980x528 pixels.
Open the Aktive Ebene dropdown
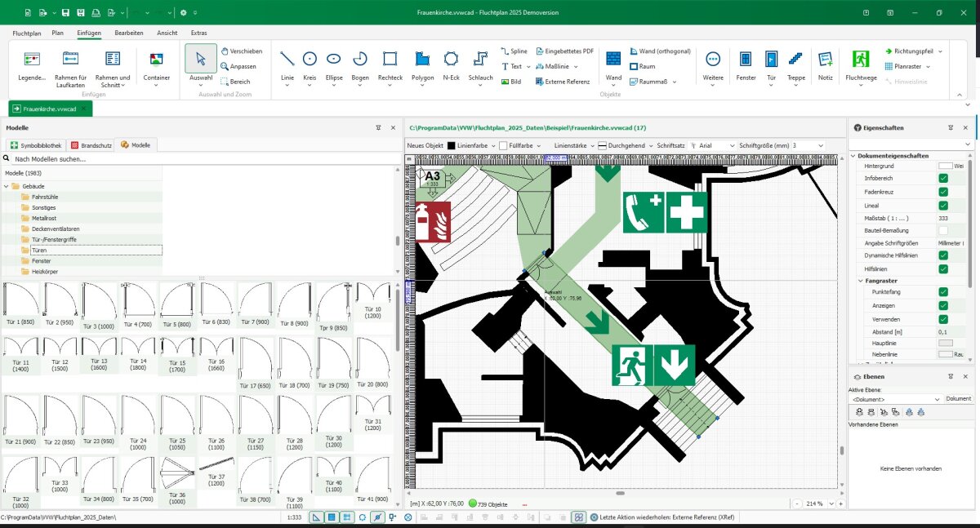click(896, 399)
